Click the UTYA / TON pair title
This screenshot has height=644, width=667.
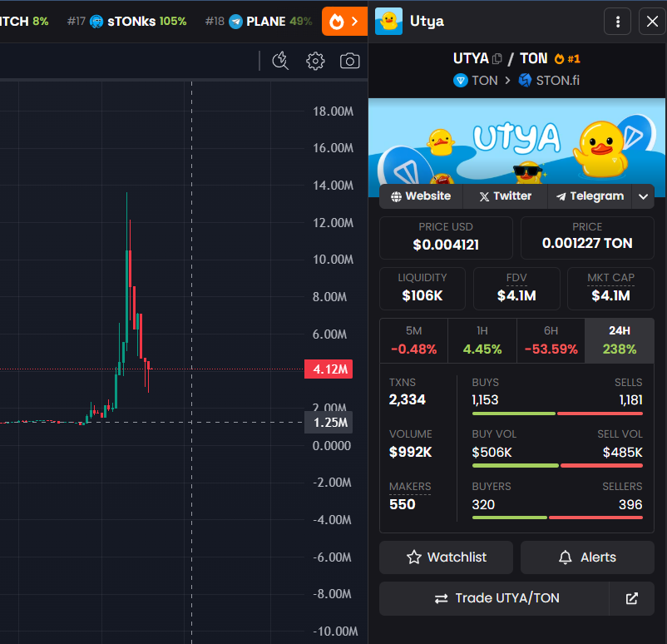click(x=501, y=59)
